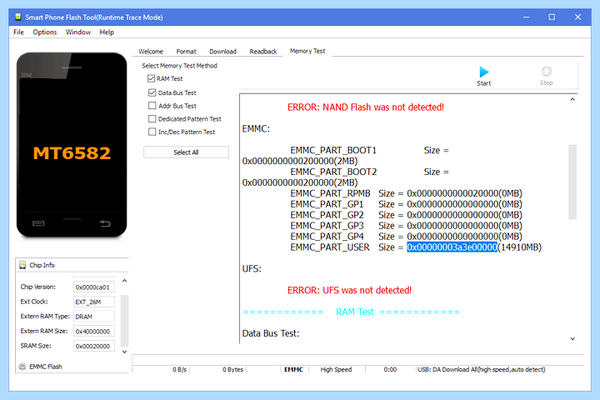Click the Ext Clock field EXT_26M
Image resolution: width=600 pixels, height=400 pixels.
point(94,302)
